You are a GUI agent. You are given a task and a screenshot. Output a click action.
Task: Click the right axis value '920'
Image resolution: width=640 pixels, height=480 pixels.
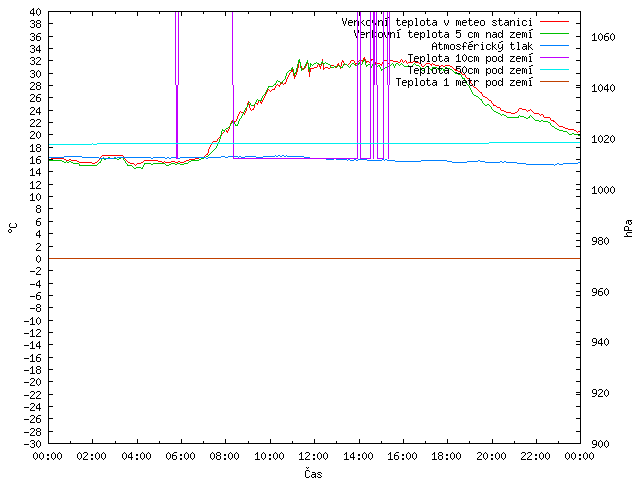[x=600, y=393]
